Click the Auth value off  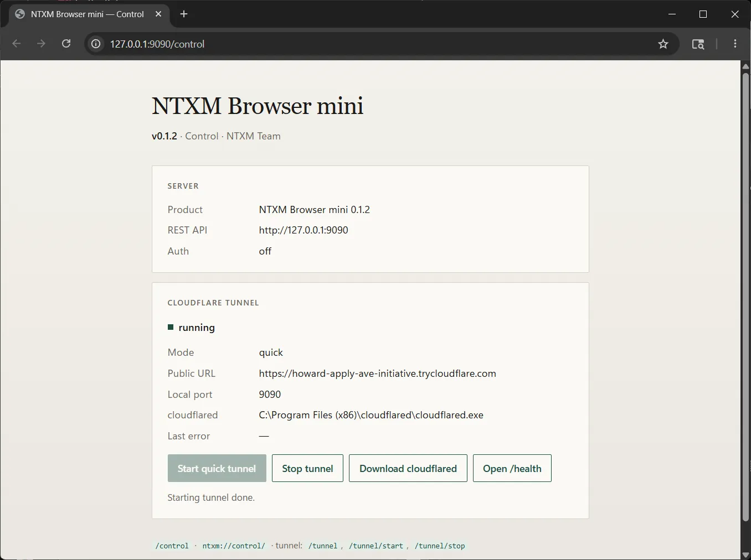(x=265, y=251)
